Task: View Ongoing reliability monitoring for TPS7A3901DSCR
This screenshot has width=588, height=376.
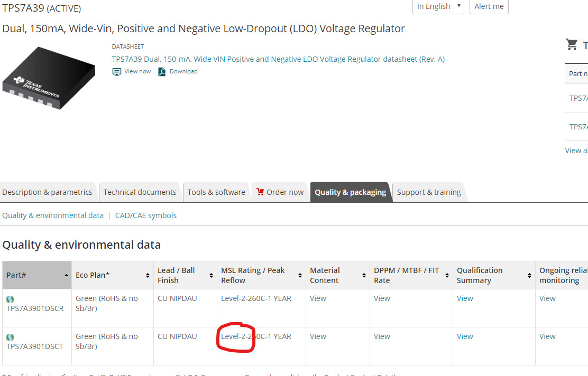Action: pos(547,298)
